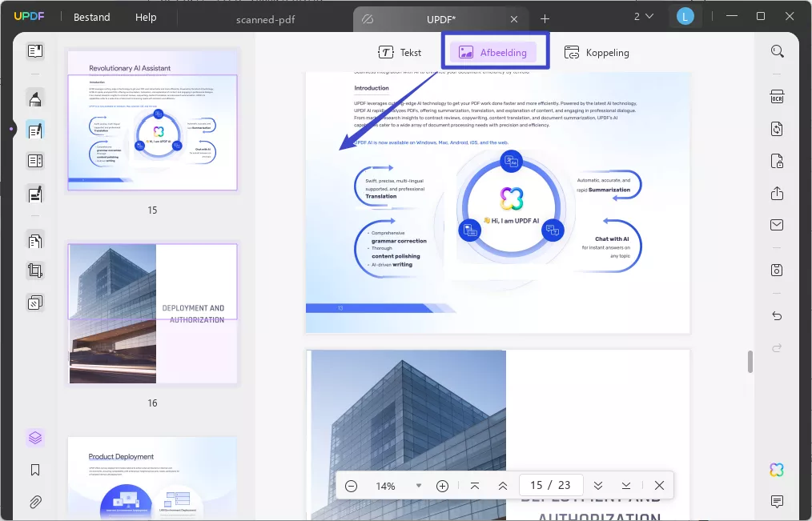
Task: Click the Save as other icon
Action: [x=777, y=270]
